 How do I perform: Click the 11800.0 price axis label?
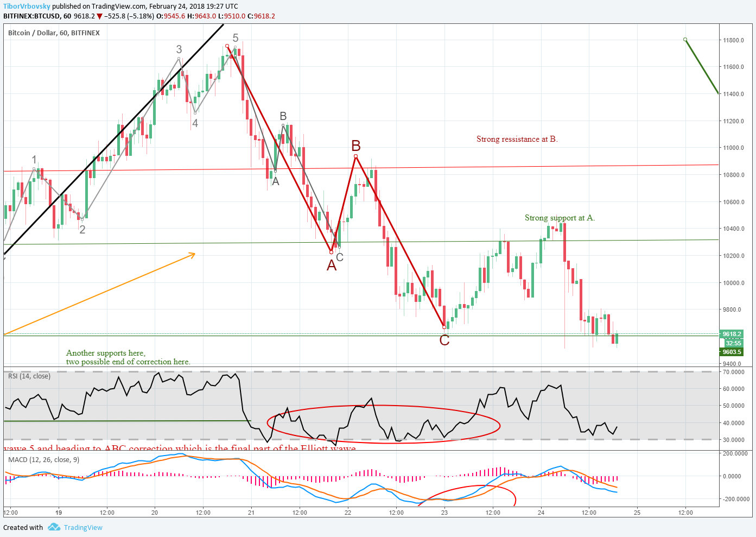coord(733,40)
